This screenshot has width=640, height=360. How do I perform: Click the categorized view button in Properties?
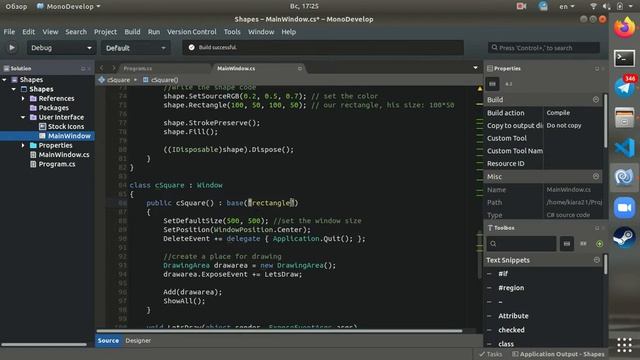pyautogui.click(x=492, y=84)
